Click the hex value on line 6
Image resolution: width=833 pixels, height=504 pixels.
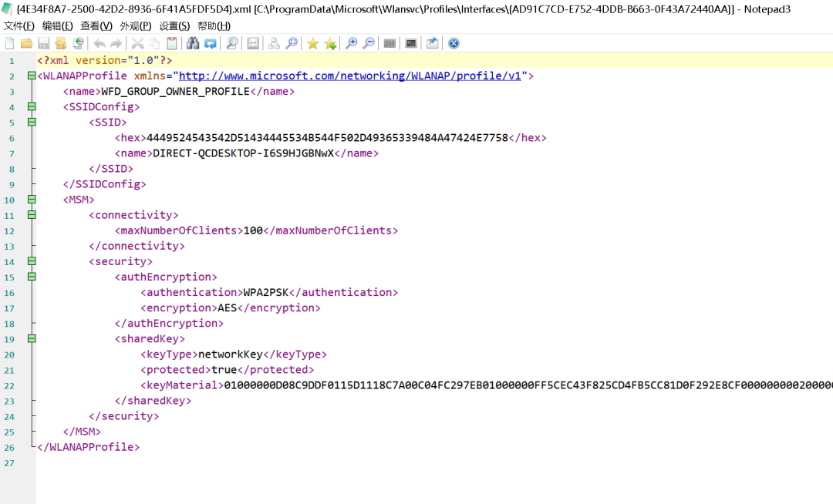click(x=327, y=138)
